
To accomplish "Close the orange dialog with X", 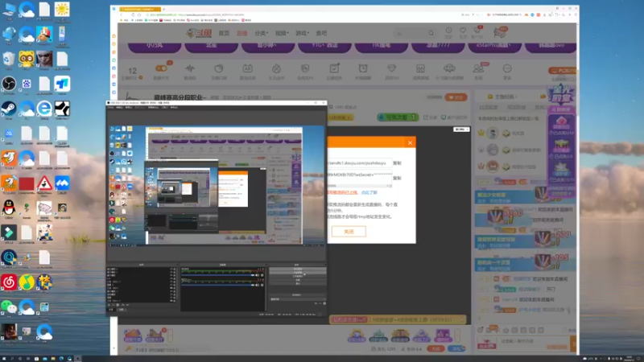I will coord(410,143).
